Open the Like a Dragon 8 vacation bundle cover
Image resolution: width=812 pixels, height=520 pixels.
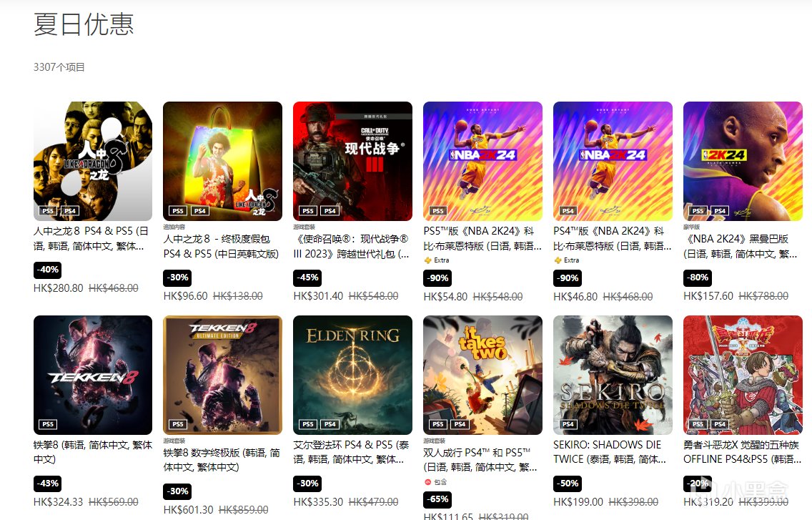click(x=223, y=161)
